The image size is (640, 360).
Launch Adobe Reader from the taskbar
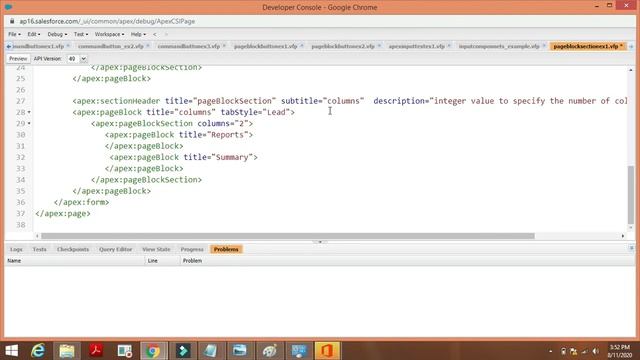[x=96, y=351]
